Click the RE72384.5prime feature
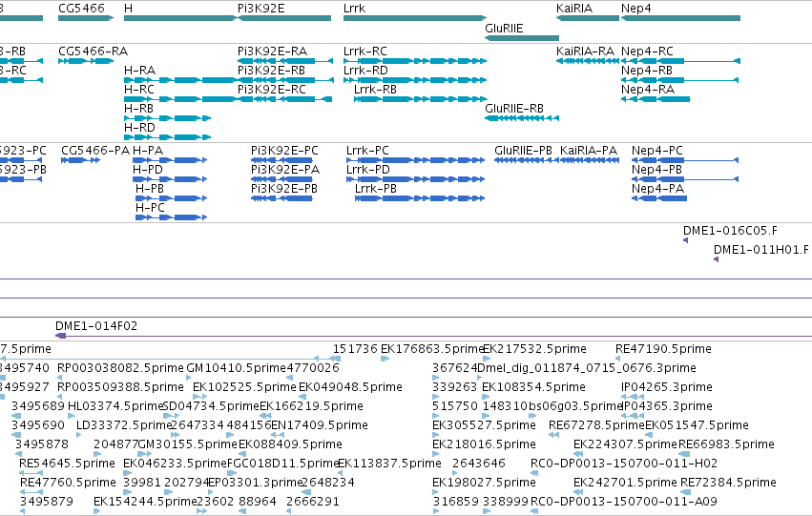This screenshot has width=812, height=516. [684, 493]
